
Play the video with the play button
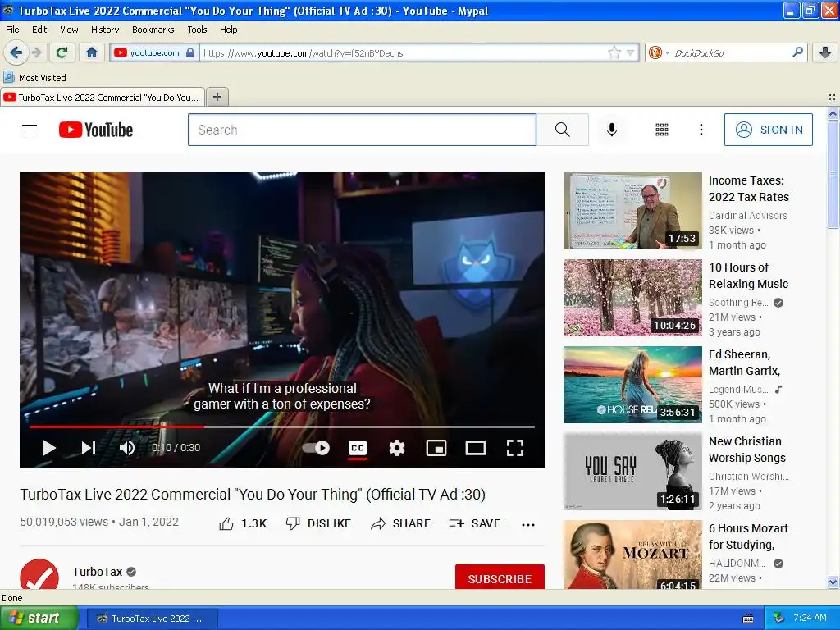(x=48, y=448)
